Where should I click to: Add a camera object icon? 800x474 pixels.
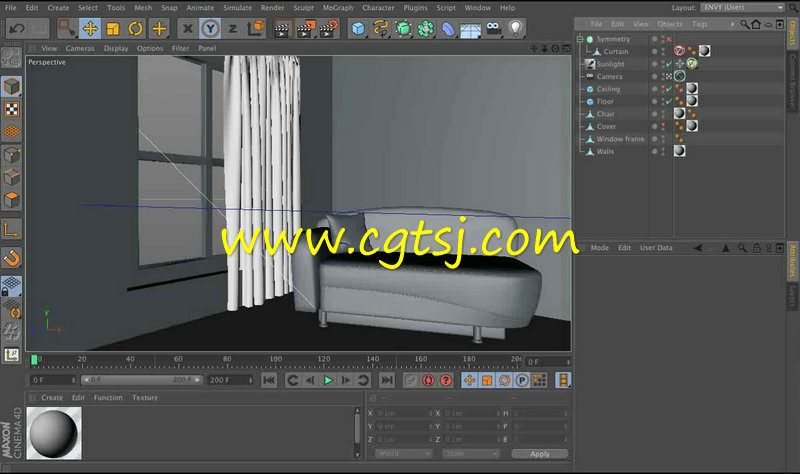click(x=493, y=29)
